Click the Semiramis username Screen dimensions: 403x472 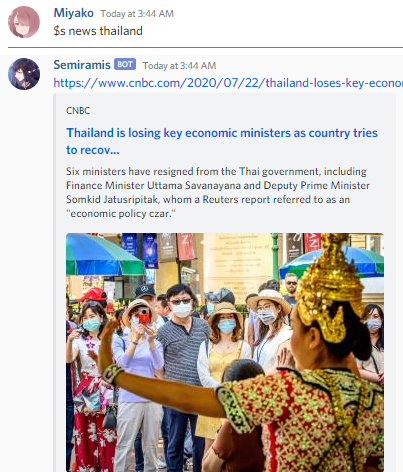coord(82,65)
